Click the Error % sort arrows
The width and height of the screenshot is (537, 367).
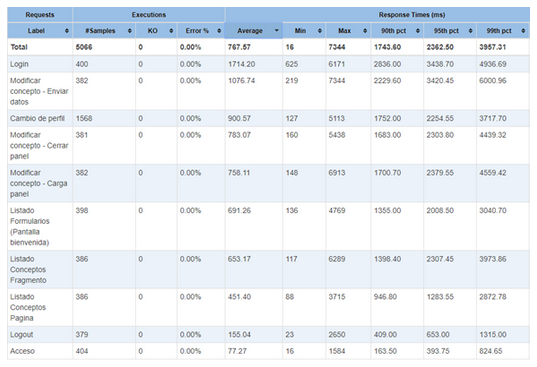[219, 31]
